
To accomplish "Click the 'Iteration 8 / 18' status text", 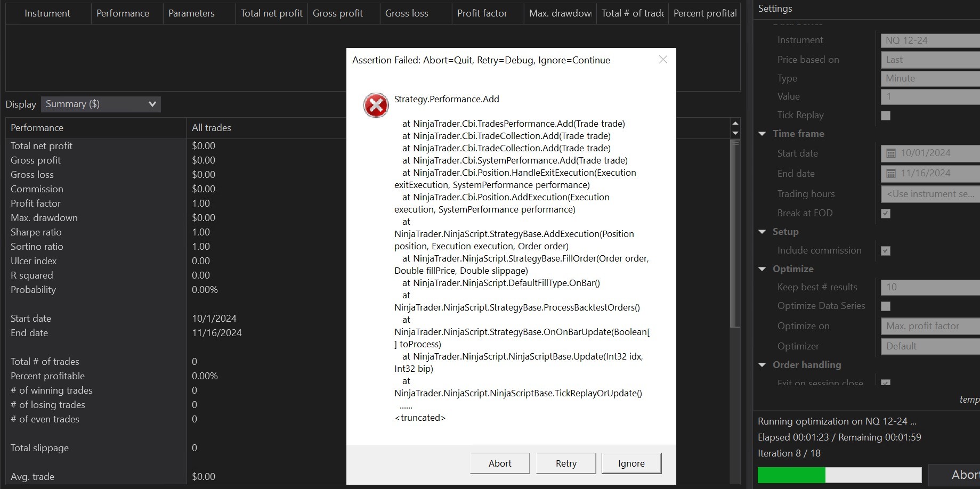I will [789, 453].
